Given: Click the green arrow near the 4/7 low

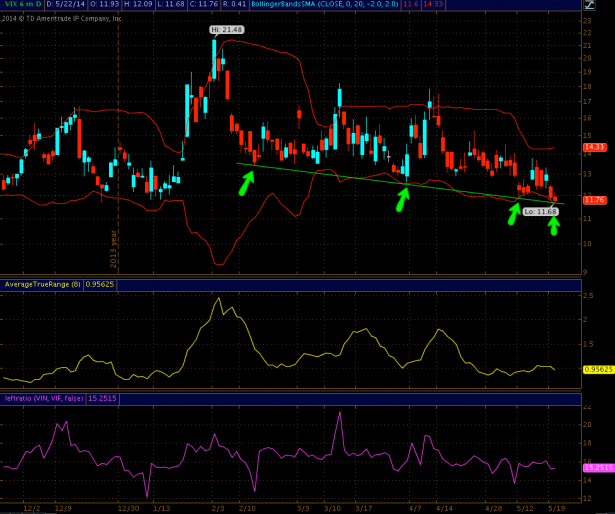Looking at the screenshot, I should (401, 198).
